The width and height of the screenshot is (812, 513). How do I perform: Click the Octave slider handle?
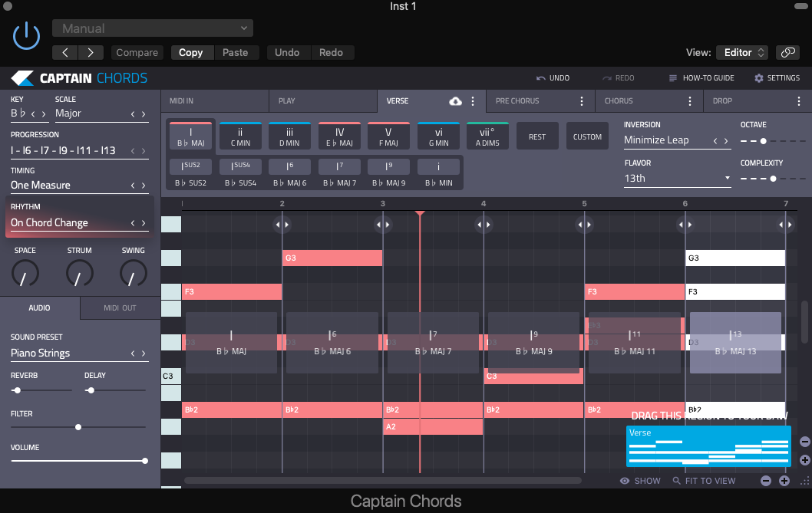(763, 141)
